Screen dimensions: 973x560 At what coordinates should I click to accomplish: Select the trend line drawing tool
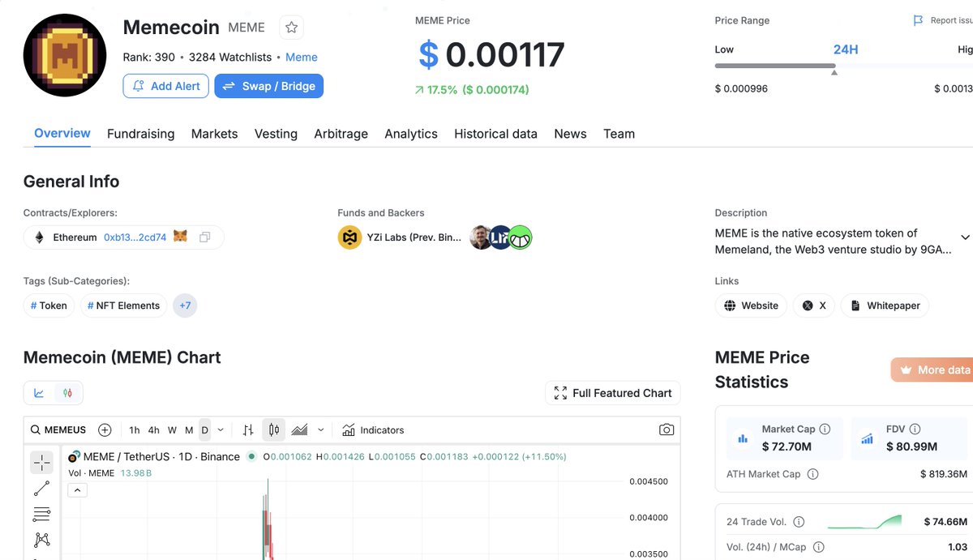click(x=42, y=489)
